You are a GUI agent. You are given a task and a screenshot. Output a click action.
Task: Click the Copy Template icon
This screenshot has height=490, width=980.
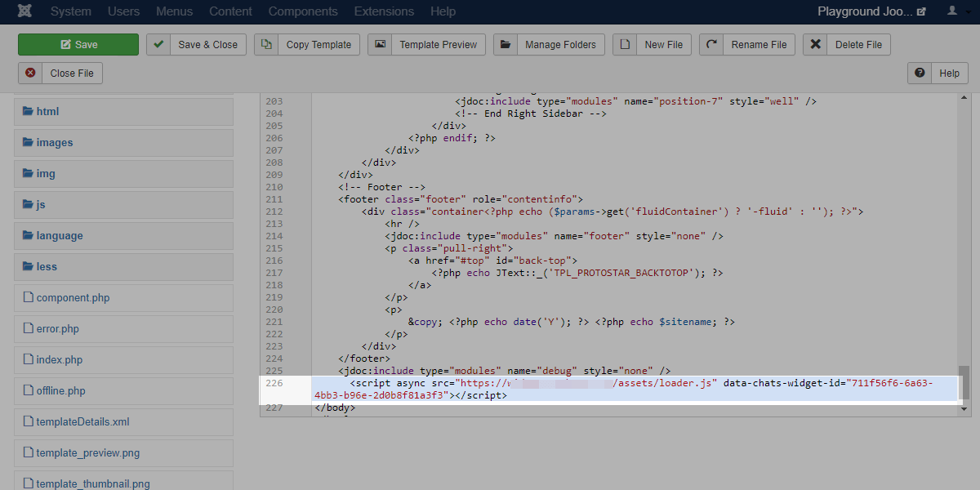[x=266, y=45]
